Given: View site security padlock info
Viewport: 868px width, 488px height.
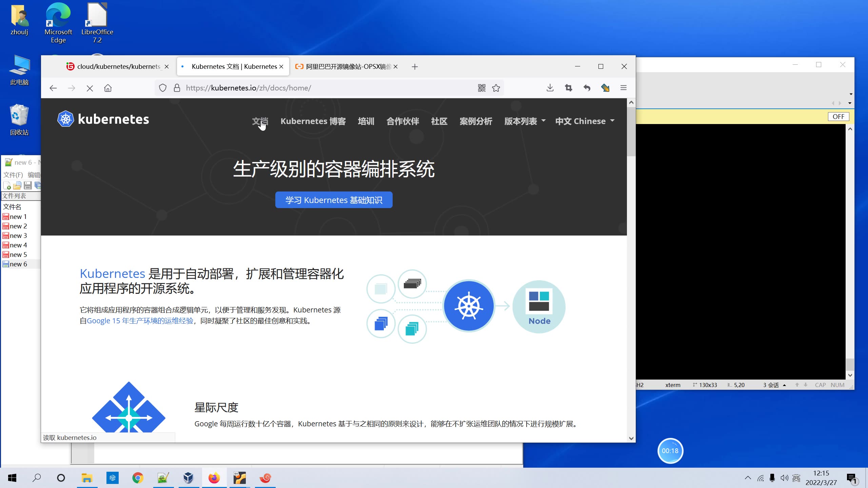Looking at the screenshot, I should [x=177, y=88].
